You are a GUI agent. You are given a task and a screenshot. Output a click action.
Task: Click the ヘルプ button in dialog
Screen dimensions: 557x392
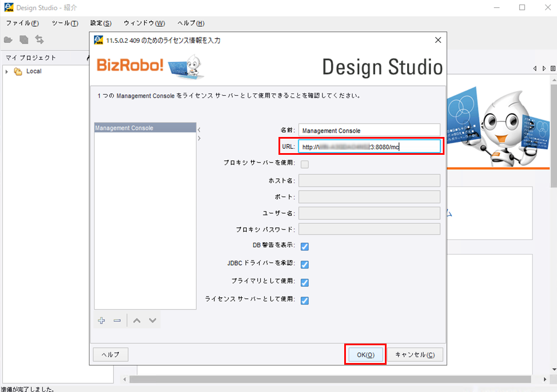coord(110,355)
